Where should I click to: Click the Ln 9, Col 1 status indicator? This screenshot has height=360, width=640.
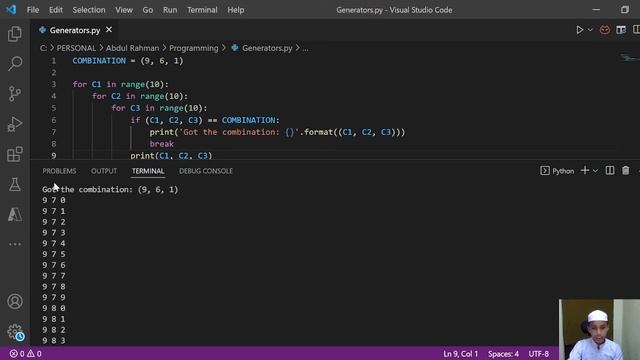click(460, 354)
